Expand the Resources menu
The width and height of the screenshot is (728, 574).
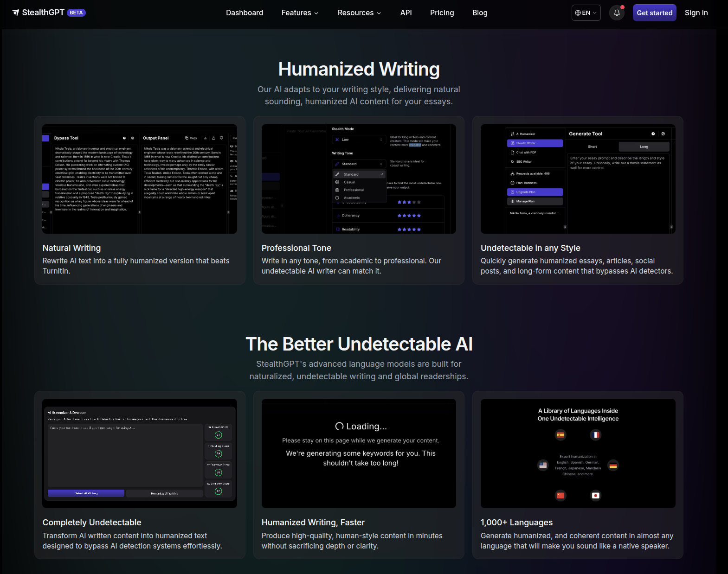click(359, 13)
